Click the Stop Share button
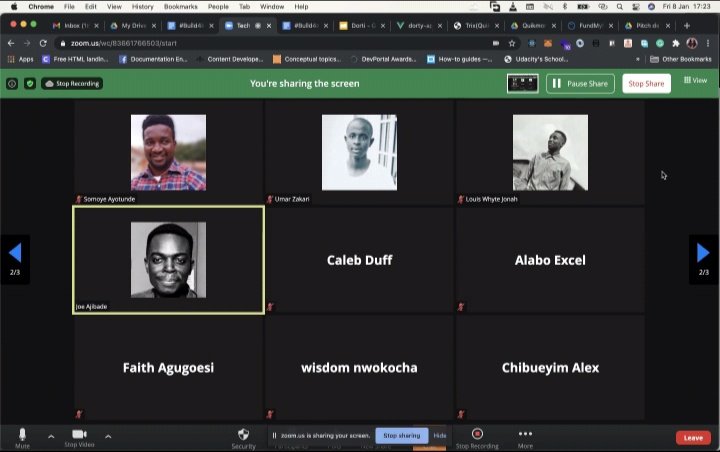The height and width of the screenshot is (452, 720). [x=646, y=84]
